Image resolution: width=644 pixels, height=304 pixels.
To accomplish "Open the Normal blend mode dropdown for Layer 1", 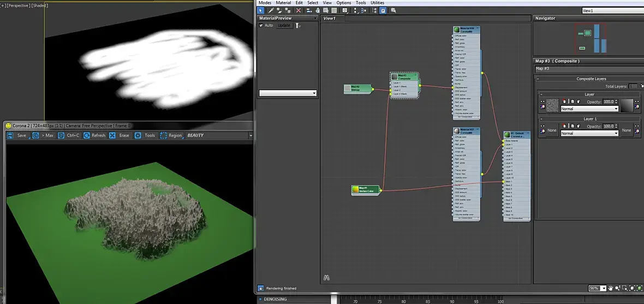I will [589, 133].
